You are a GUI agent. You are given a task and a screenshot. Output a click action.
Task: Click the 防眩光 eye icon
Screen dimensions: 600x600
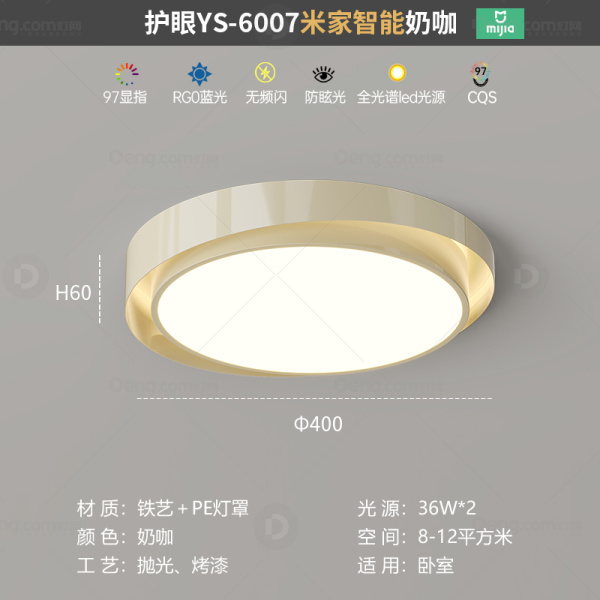(323, 74)
